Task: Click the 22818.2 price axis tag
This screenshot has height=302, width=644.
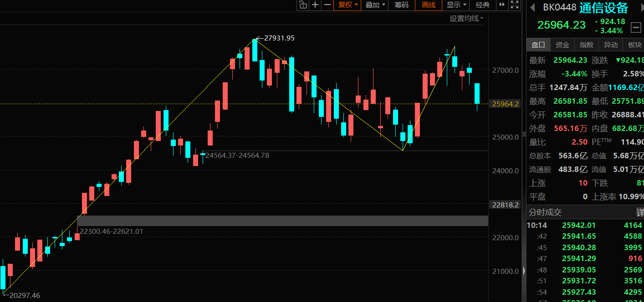Action: [x=505, y=205]
